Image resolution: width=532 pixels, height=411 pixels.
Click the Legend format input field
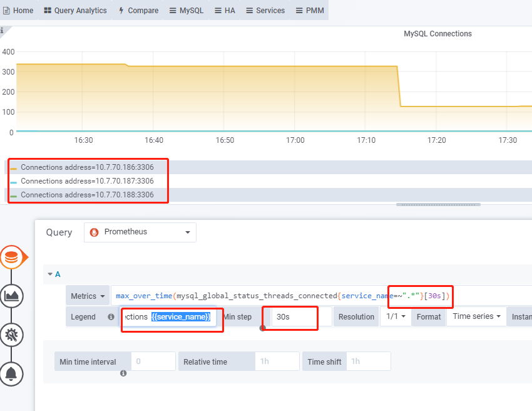tap(168, 317)
